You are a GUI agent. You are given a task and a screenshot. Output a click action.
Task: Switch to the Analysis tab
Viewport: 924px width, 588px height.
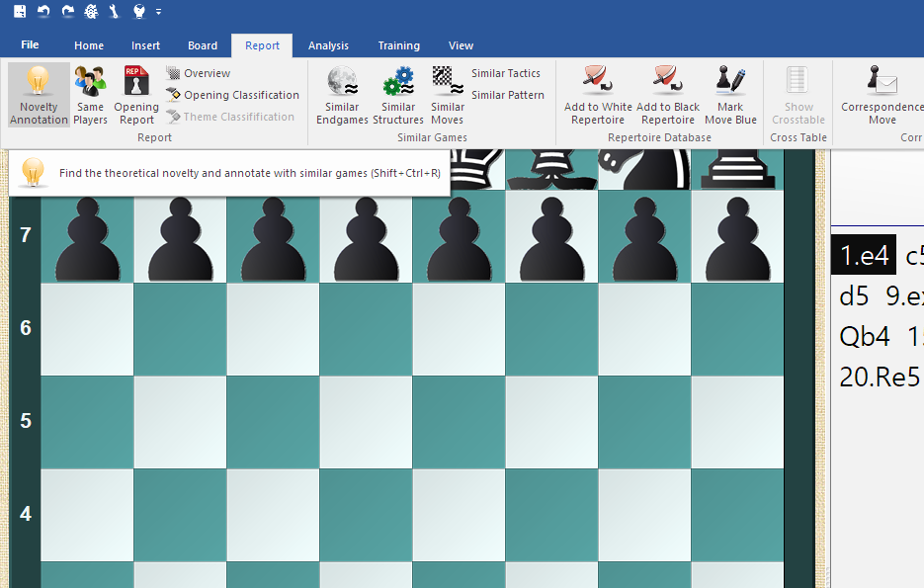(328, 44)
